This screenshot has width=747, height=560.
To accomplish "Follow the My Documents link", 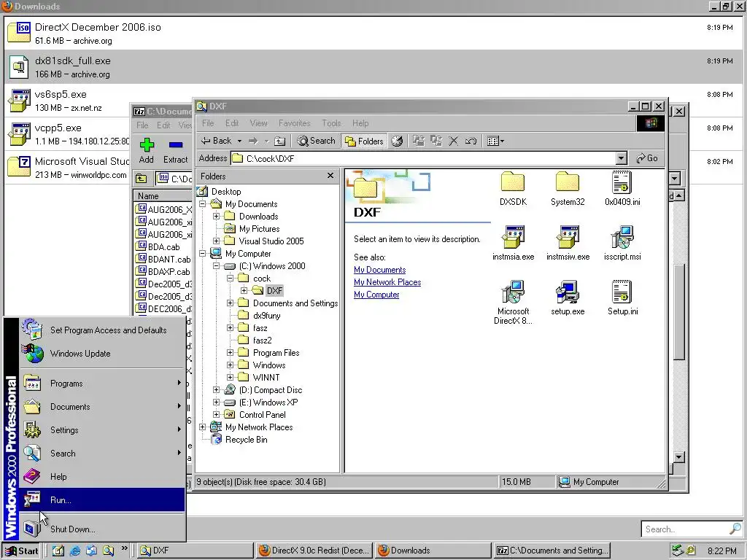I will click(x=379, y=270).
